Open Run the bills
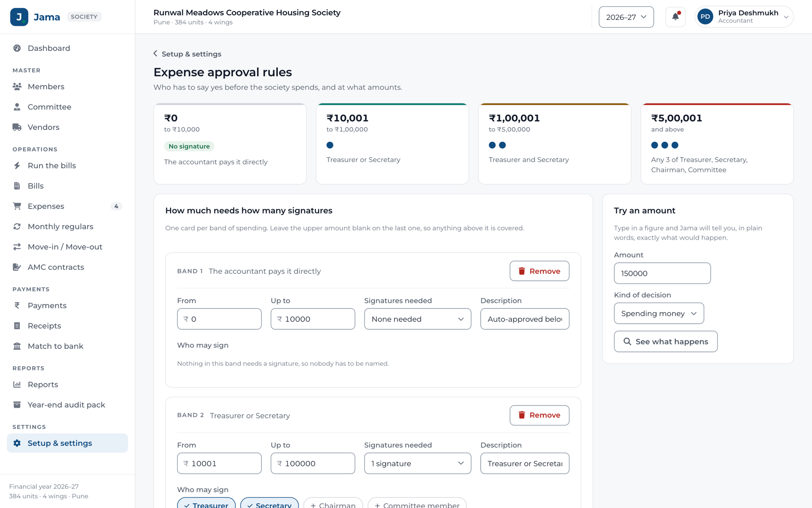812x508 pixels. click(x=67, y=165)
